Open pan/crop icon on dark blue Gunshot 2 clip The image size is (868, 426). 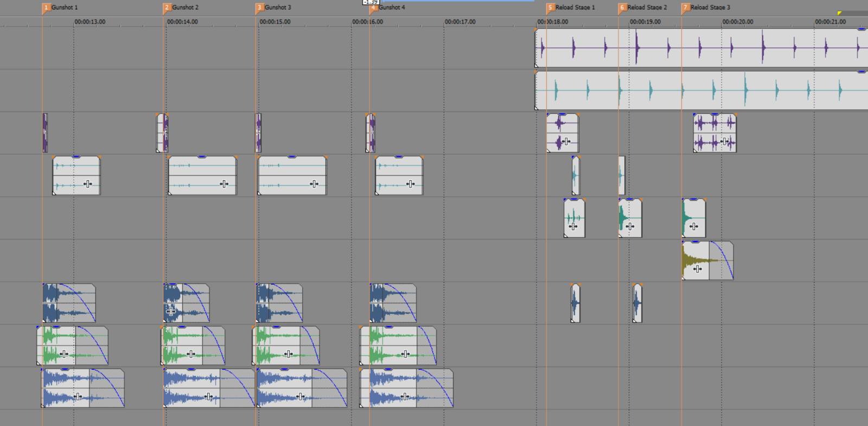171,311
